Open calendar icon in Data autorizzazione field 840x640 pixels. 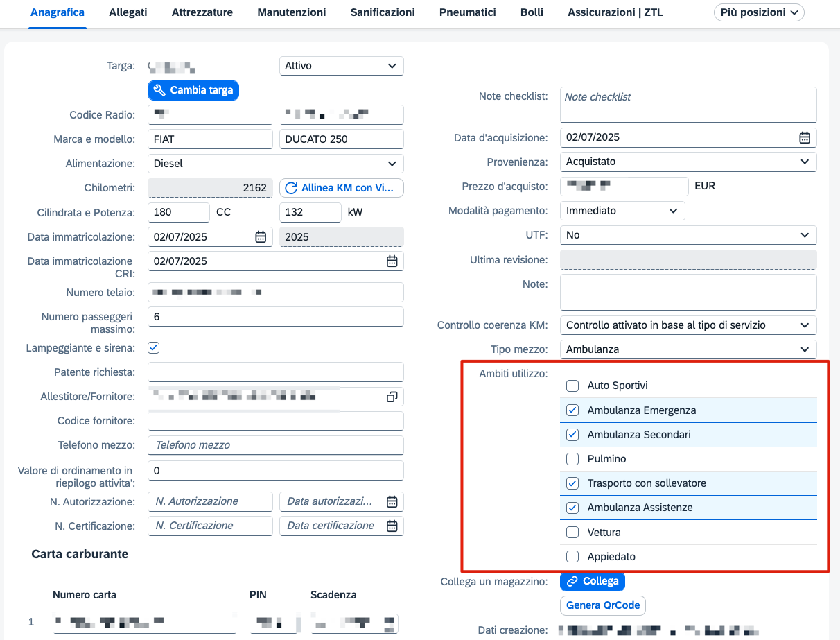point(392,501)
